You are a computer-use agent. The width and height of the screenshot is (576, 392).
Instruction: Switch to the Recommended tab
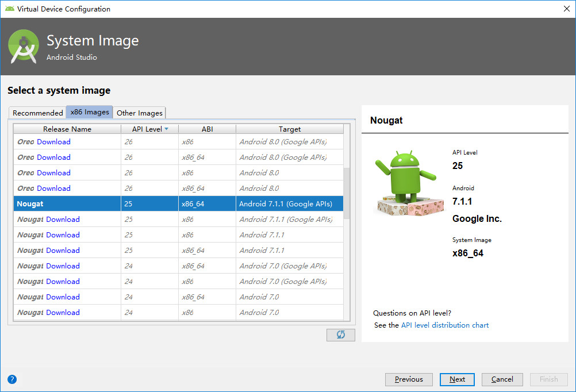[x=38, y=113]
